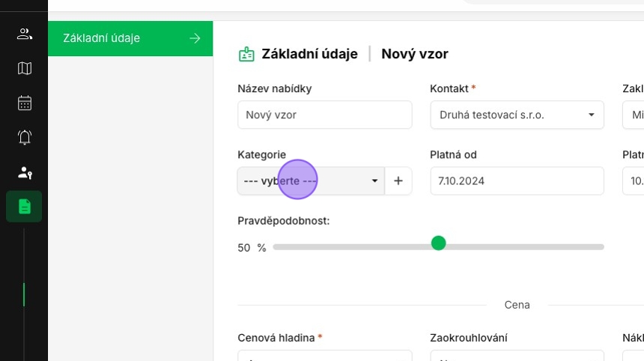Click the arrow icon on Základní údaje tab

pos(195,38)
